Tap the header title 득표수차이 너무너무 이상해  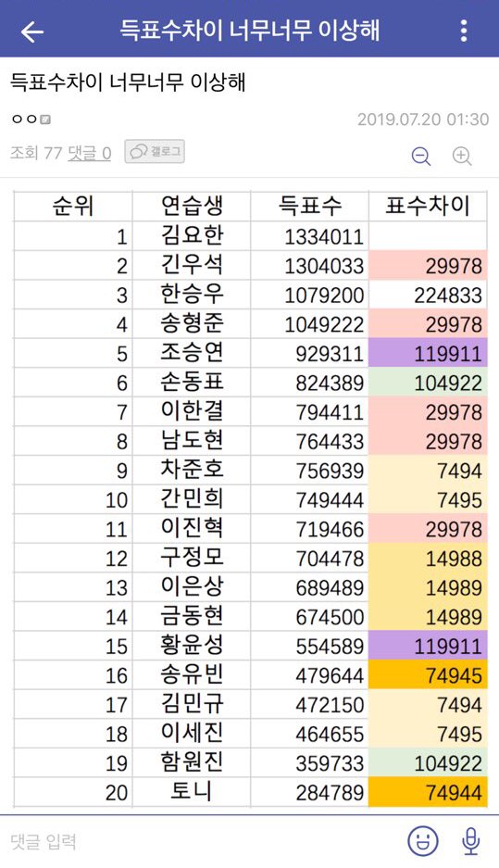click(x=250, y=30)
